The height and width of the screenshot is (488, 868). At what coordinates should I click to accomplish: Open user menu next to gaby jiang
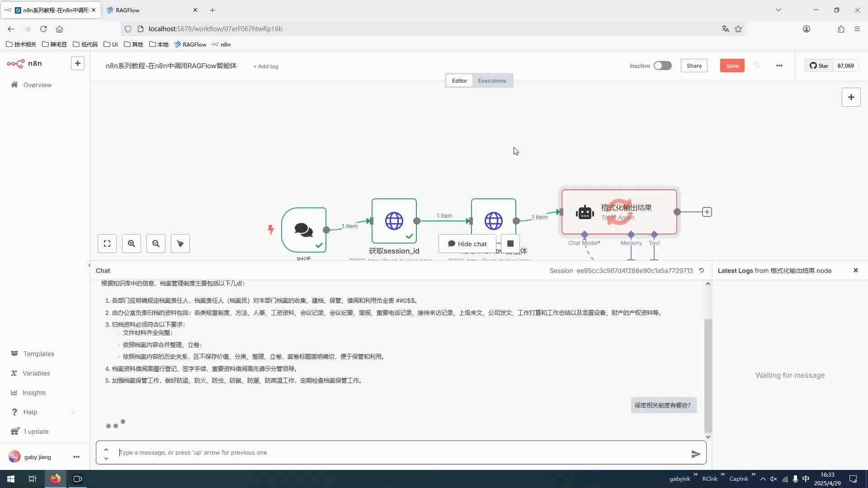pyautogui.click(x=76, y=457)
